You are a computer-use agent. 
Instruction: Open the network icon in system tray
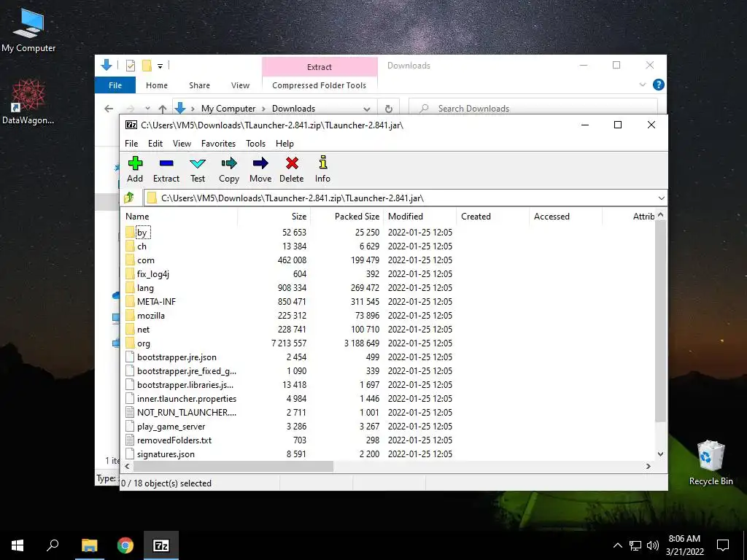tap(635, 545)
